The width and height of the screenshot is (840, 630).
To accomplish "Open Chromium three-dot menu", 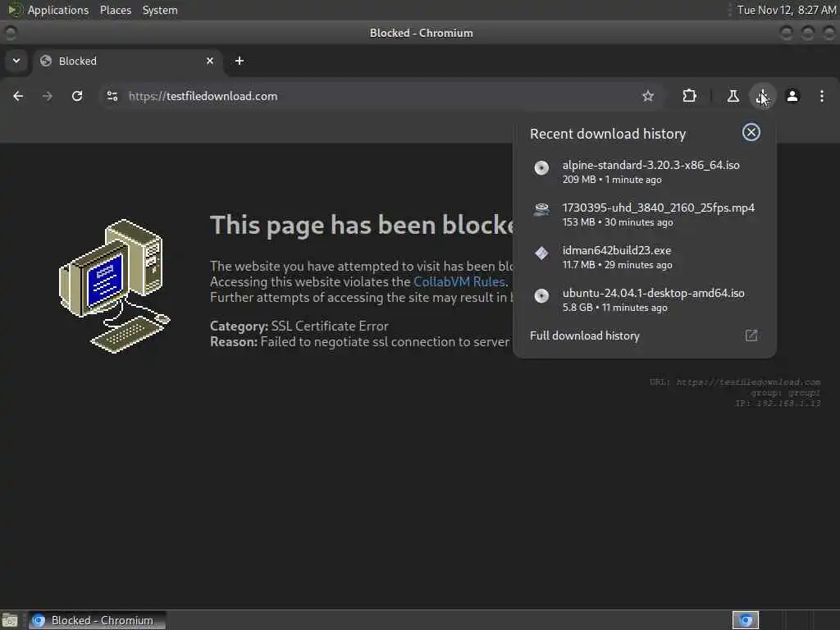I will coord(822,96).
